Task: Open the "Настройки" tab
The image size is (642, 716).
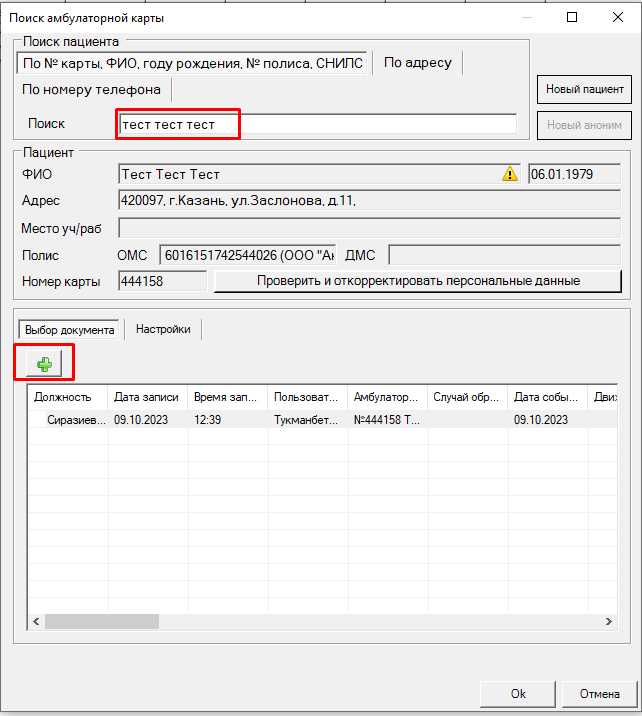Action: [x=163, y=329]
